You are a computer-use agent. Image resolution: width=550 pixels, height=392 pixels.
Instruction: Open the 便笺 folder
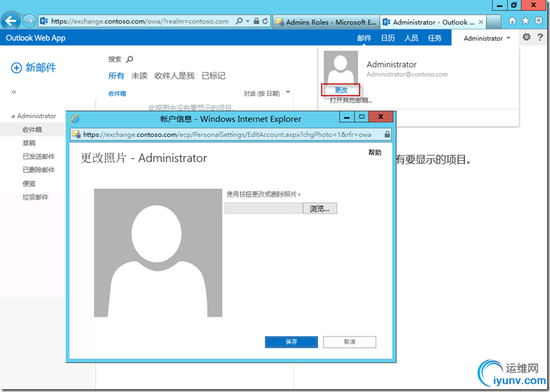click(29, 183)
